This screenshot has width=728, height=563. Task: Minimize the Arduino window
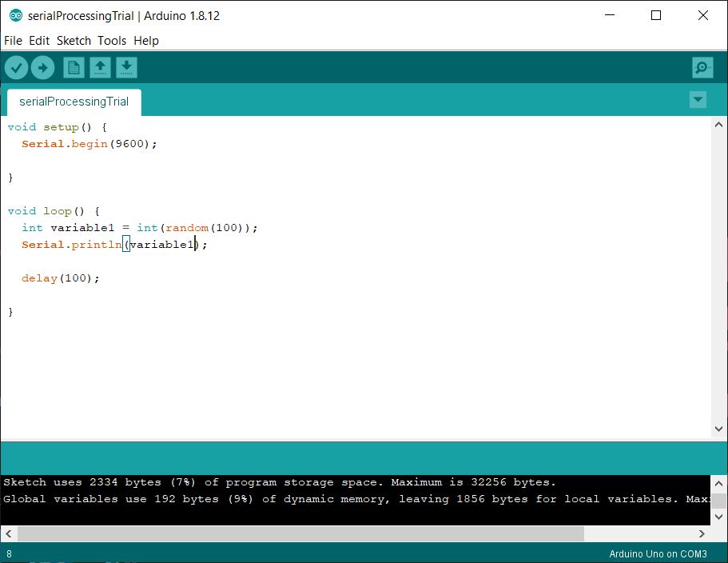click(x=610, y=15)
